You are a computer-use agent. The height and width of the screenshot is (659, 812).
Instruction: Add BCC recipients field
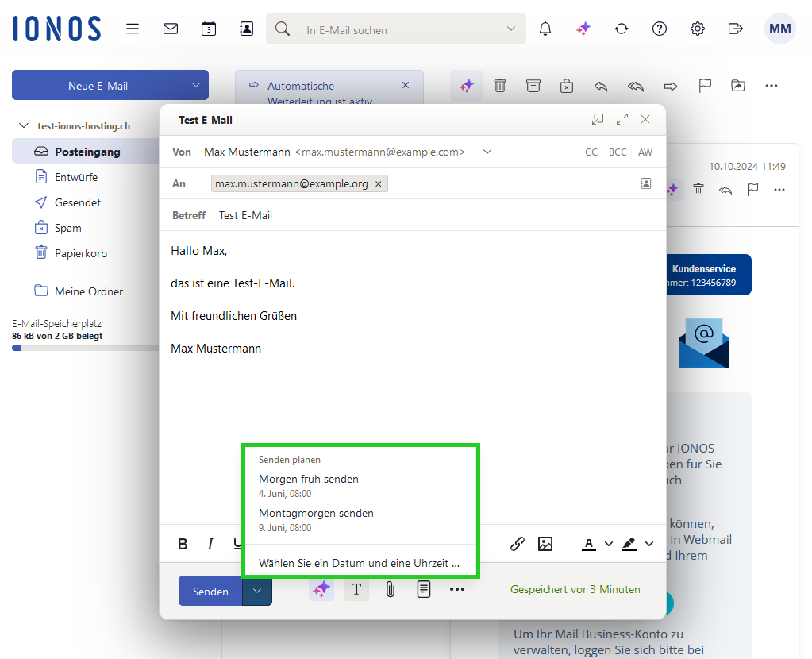(x=618, y=152)
